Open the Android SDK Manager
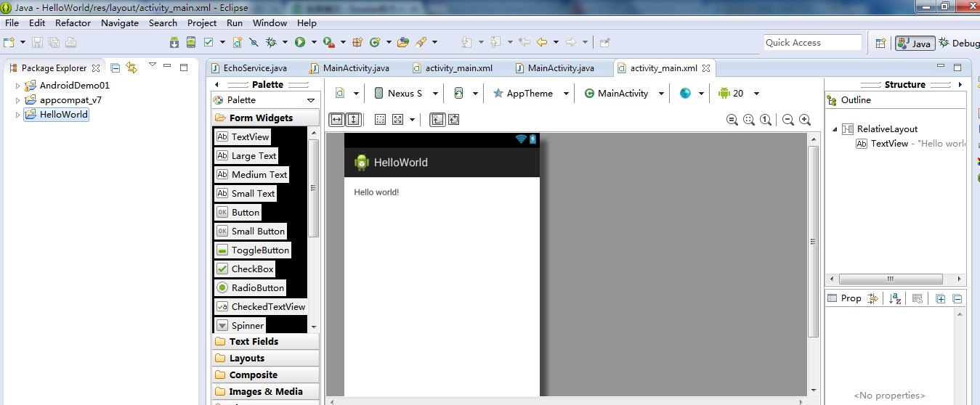 tap(174, 43)
